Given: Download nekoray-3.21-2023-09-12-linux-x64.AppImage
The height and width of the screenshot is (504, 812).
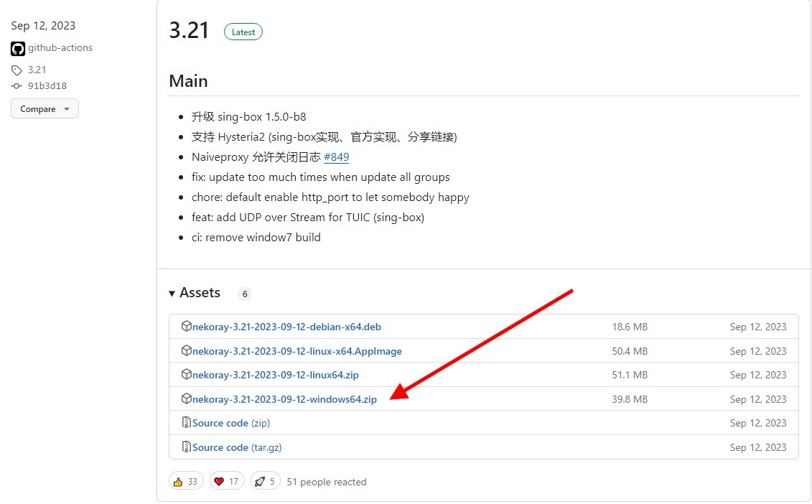Looking at the screenshot, I should pos(297,351).
